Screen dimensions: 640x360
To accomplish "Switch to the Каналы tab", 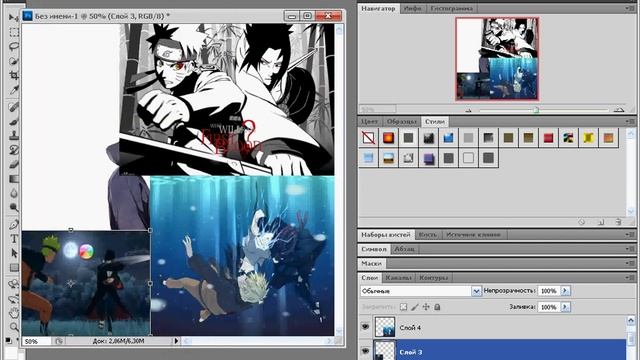I will 398,278.
